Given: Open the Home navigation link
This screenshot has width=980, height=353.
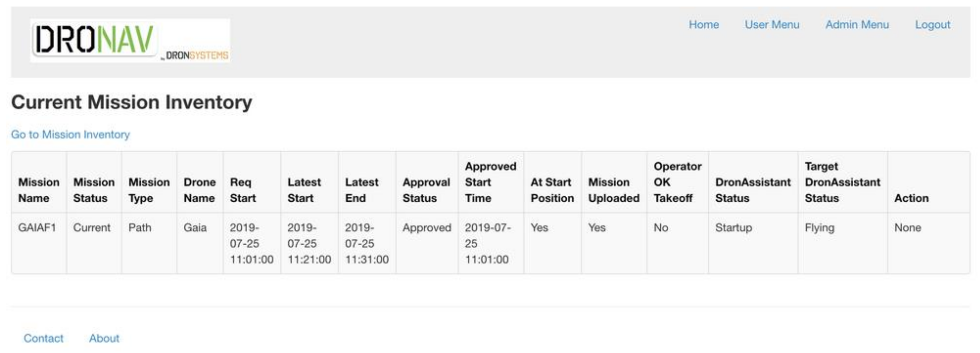Looking at the screenshot, I should tap(703, 25).
